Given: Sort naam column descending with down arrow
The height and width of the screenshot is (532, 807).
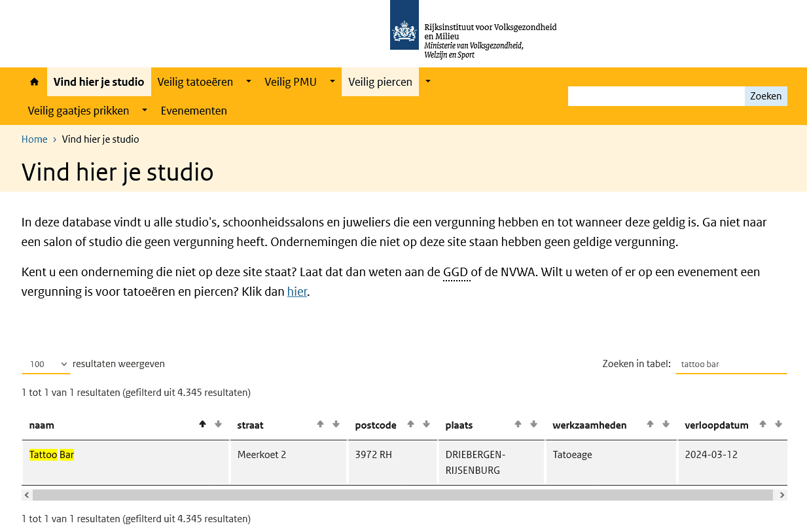Looking at the screenshot, I should [x=218, y=424].
